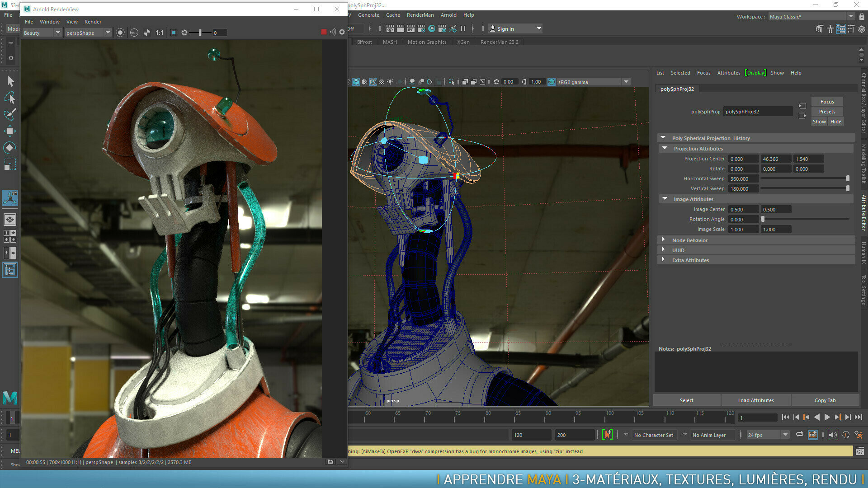Click the Presets button
This screenshot has width=868, height=488.
[x=826, y=112]
